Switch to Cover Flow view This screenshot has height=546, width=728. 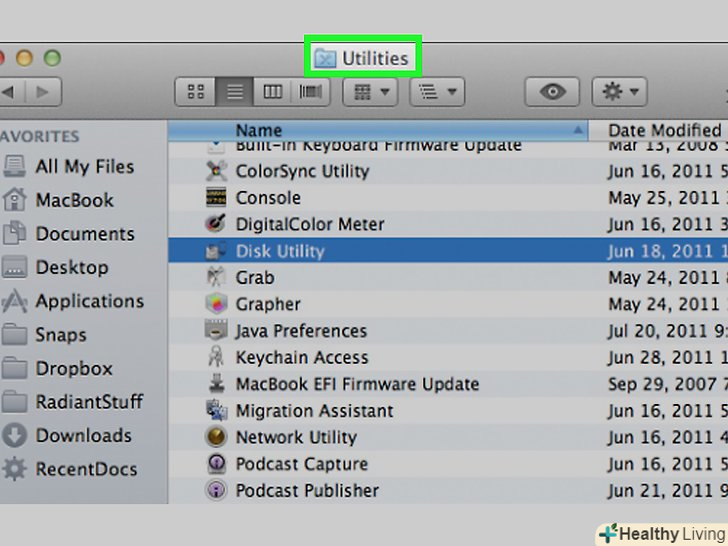pyautogui.click(x=311, y=92)
